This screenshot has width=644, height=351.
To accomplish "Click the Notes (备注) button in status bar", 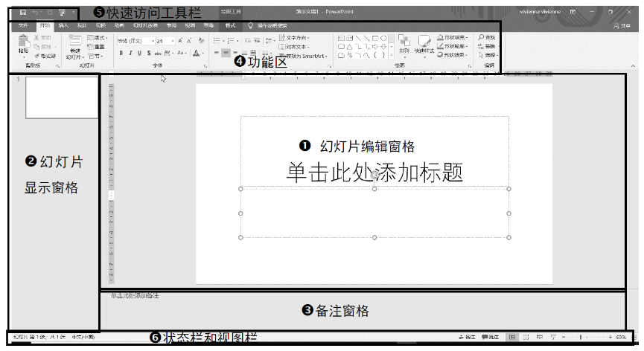I will (467, 337).
